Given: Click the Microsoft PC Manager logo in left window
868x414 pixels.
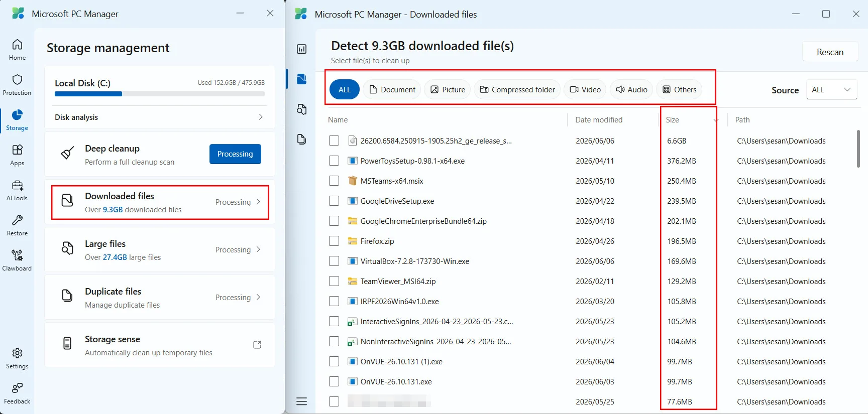Looking at the screenshot, I should pos(18,14).
